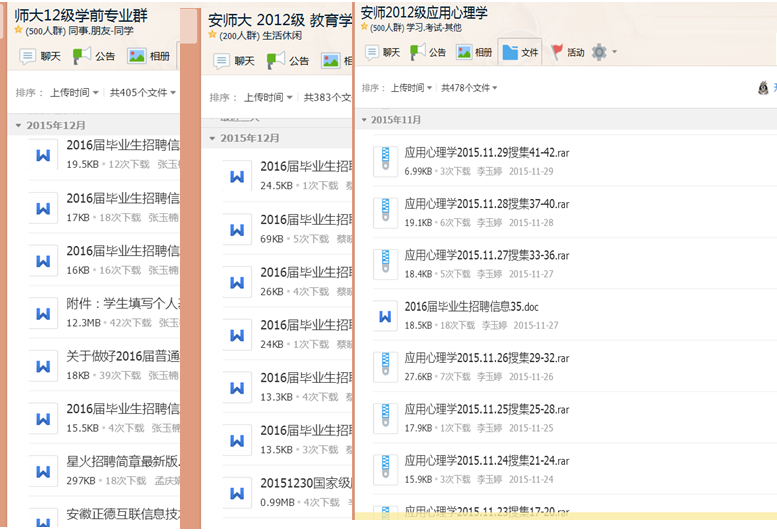
Task: Open 聊天 tab in 师大12级学前专业群 window
Action: pyautogui.click(x=40, y=56)
